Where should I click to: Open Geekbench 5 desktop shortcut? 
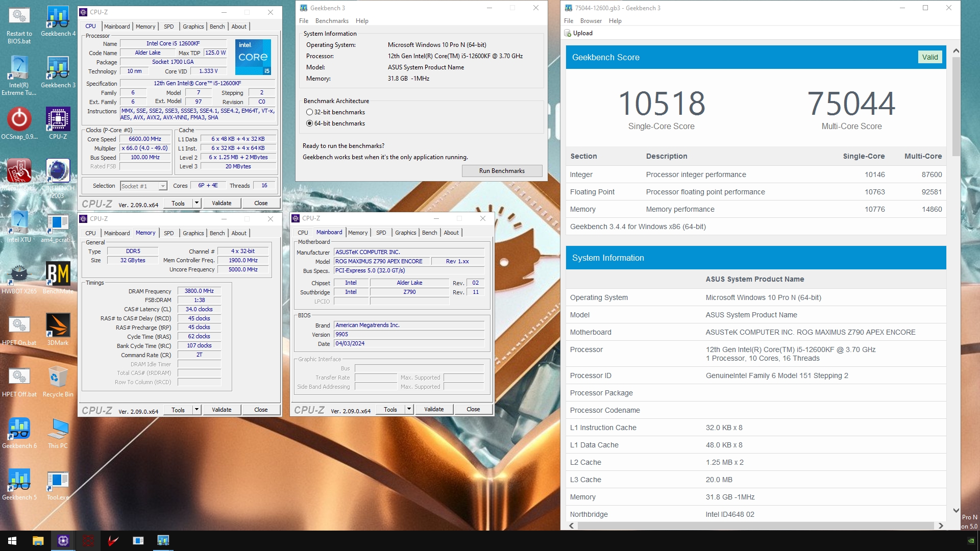[x=19, y=485]
